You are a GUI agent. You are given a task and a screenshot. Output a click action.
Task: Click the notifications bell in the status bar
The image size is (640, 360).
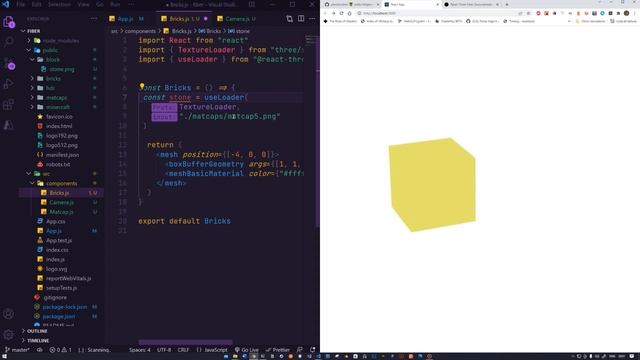point(312,350)
